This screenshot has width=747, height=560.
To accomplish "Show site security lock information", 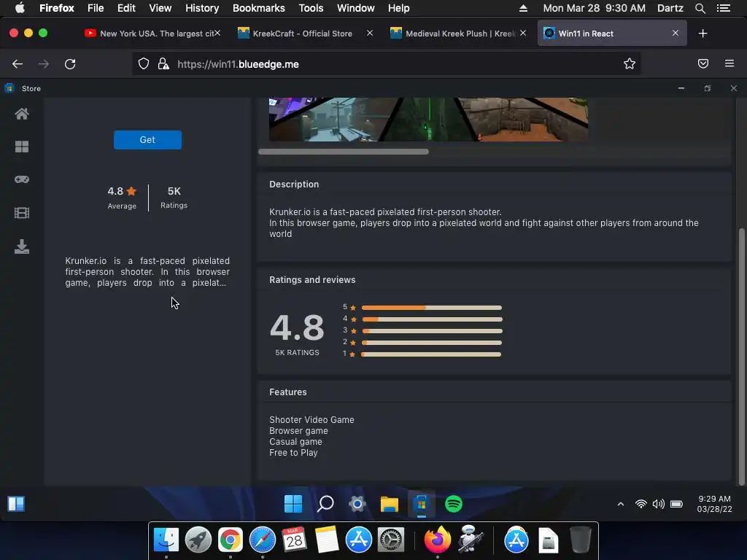I will point(163,64).
